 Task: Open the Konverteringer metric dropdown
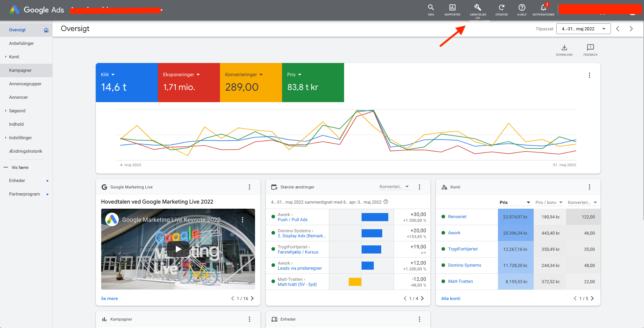tap(244, 74)
